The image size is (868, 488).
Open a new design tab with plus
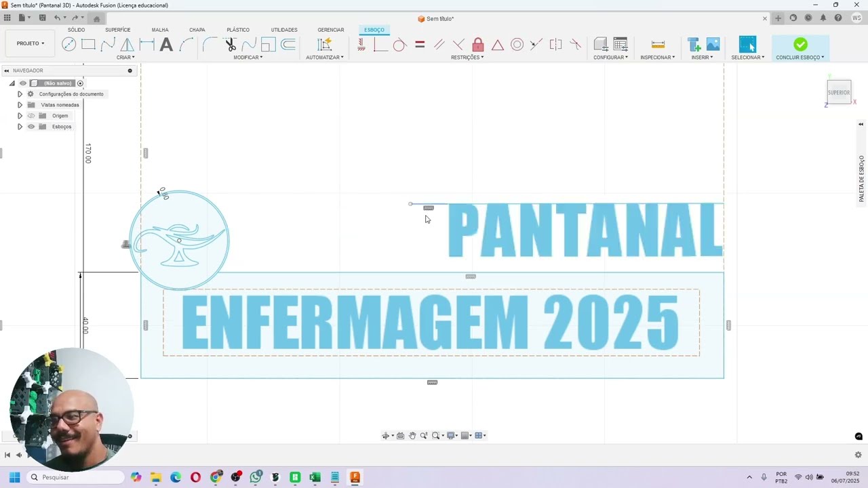pos(778,18)
